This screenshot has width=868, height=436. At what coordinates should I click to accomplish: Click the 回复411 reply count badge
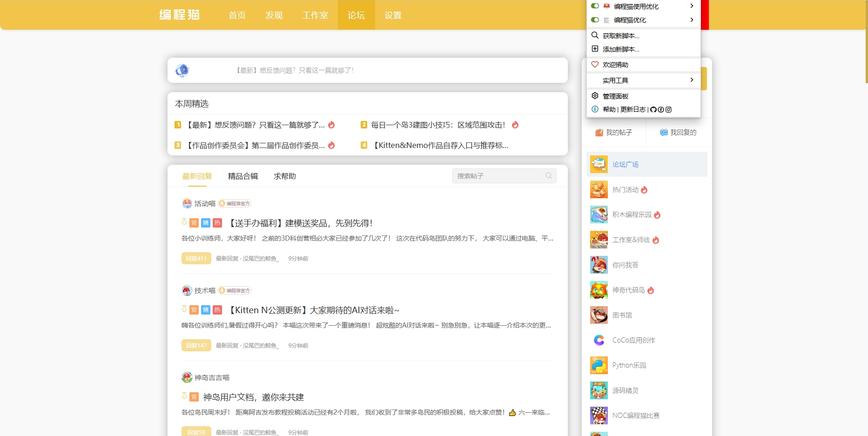196,258
